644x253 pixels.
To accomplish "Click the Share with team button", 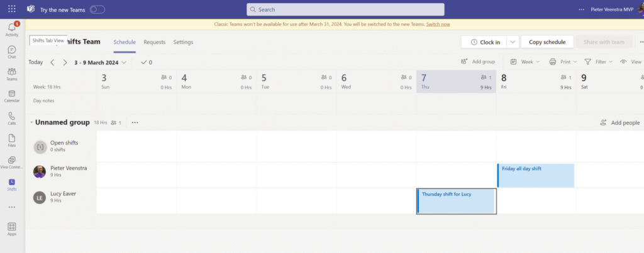I will coord(604,42).
